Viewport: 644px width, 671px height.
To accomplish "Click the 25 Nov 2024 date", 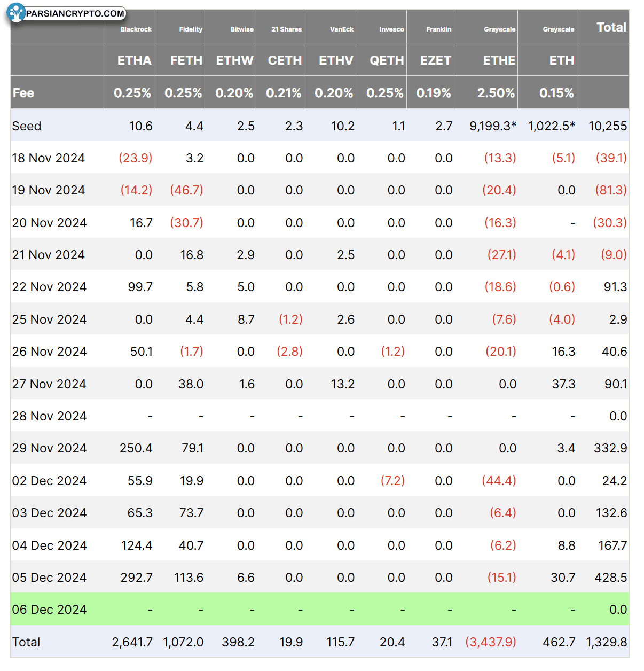I will [49, 319].
